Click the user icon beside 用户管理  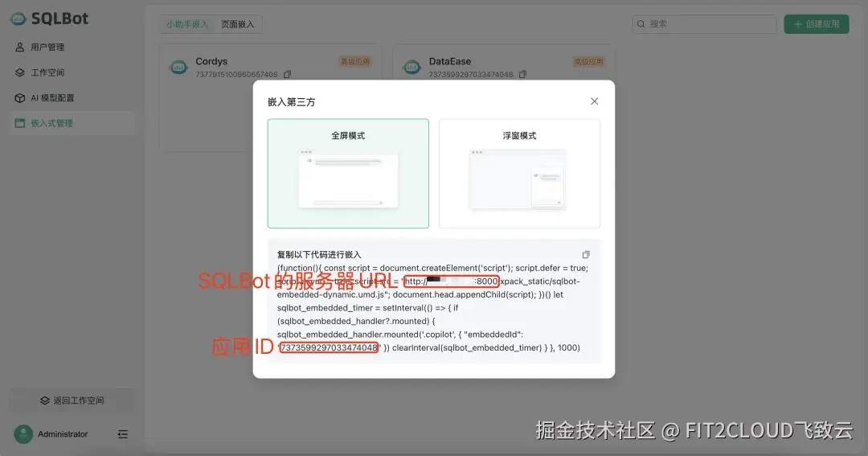(x=20, y=47)
